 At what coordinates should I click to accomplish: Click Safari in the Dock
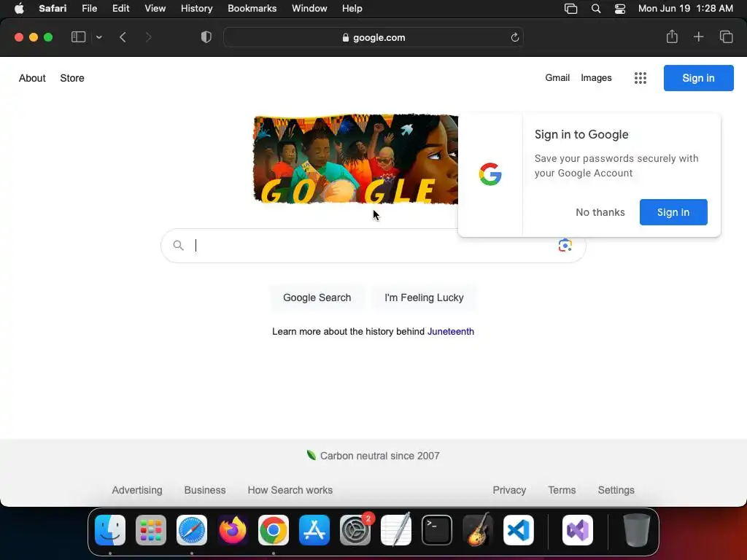point(192,530)
